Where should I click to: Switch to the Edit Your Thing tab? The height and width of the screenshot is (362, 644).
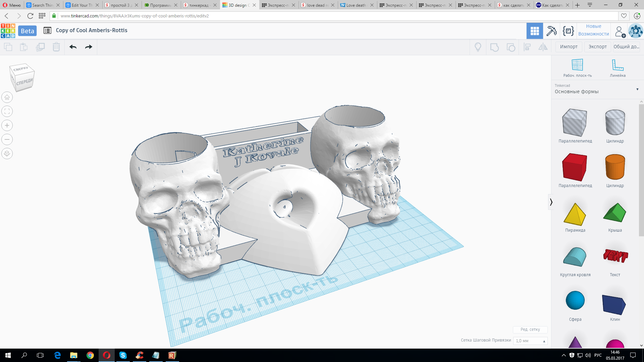(82, 5)
